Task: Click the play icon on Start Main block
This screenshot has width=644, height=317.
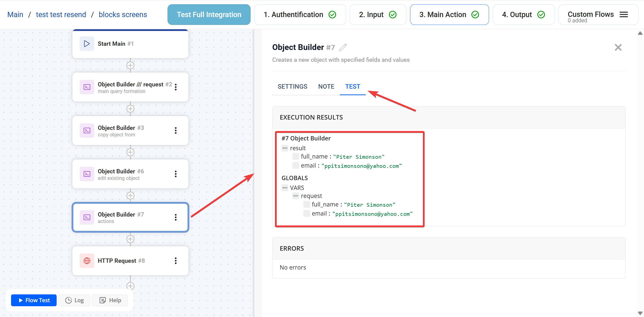Action: pos(87,44)
